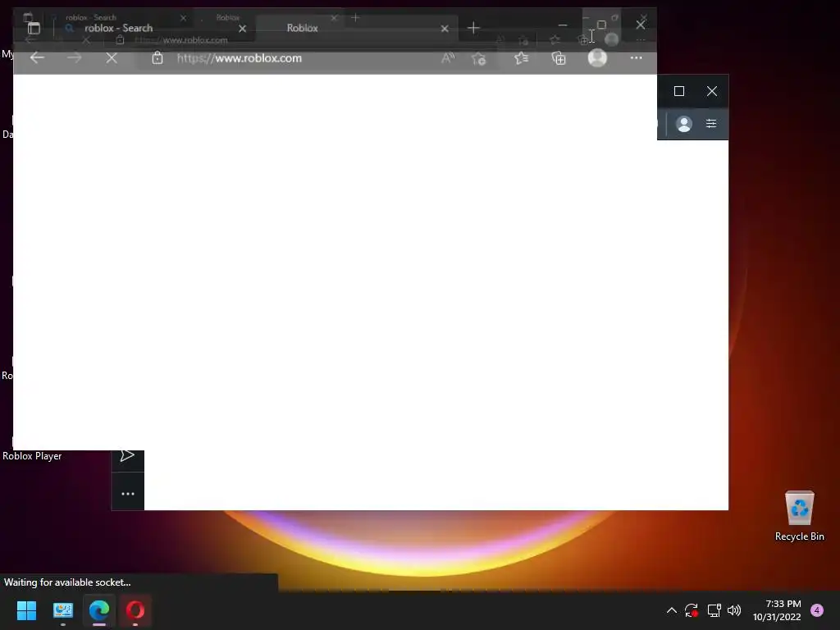
Task: Open Opera sidebar three-dot menu
Action: coord(127,493)
